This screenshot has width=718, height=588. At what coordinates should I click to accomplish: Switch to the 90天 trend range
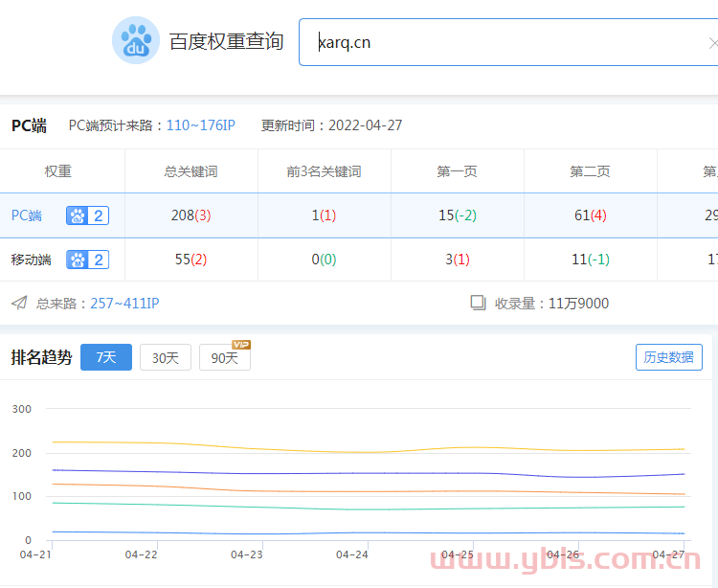225,358
